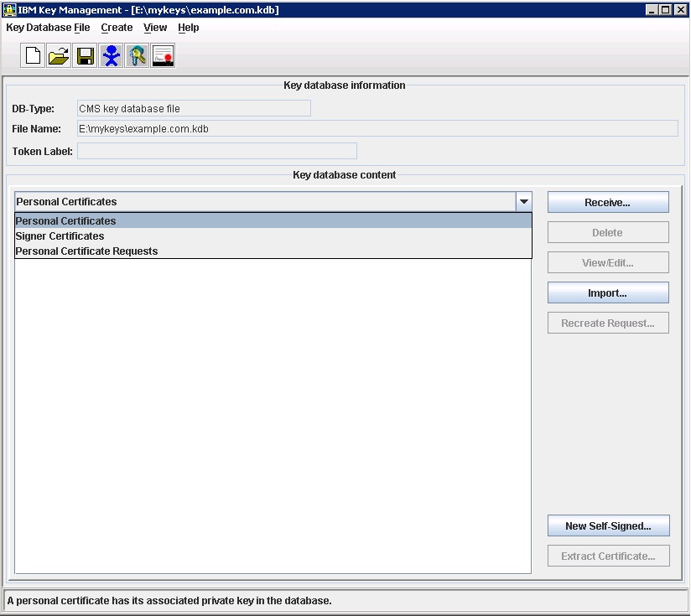Viewport: 691px width, 616px height.
Task: Click the IBM Key Management title bar icon
Action: [8, 9]
